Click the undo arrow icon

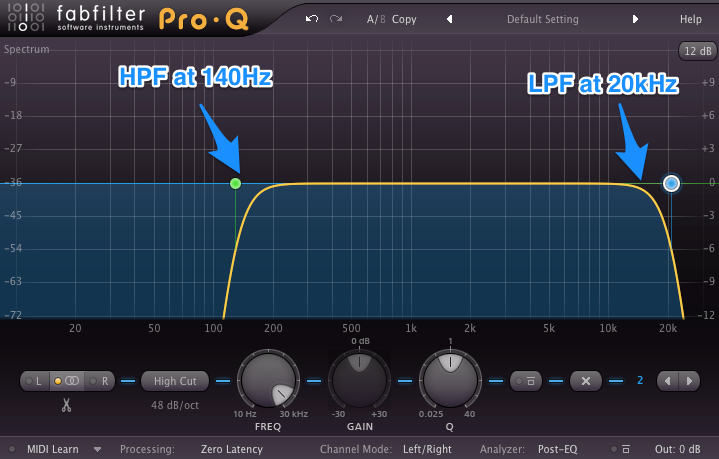click(x=312, y=19)
